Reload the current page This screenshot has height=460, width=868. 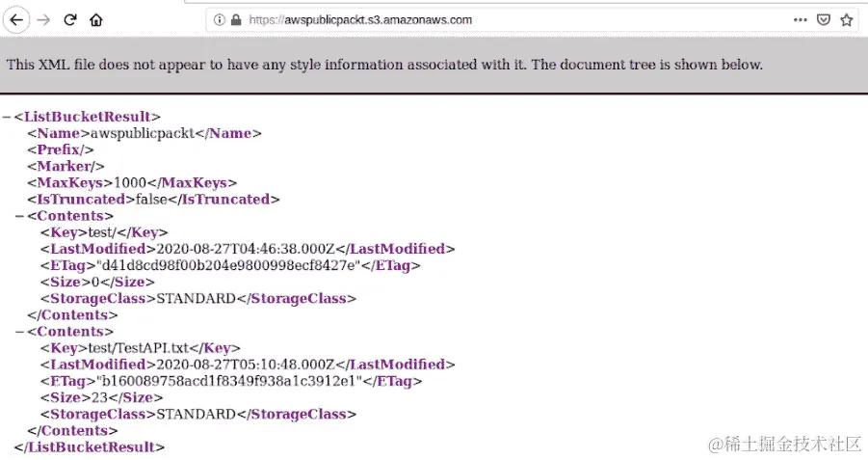pos(69,20)
